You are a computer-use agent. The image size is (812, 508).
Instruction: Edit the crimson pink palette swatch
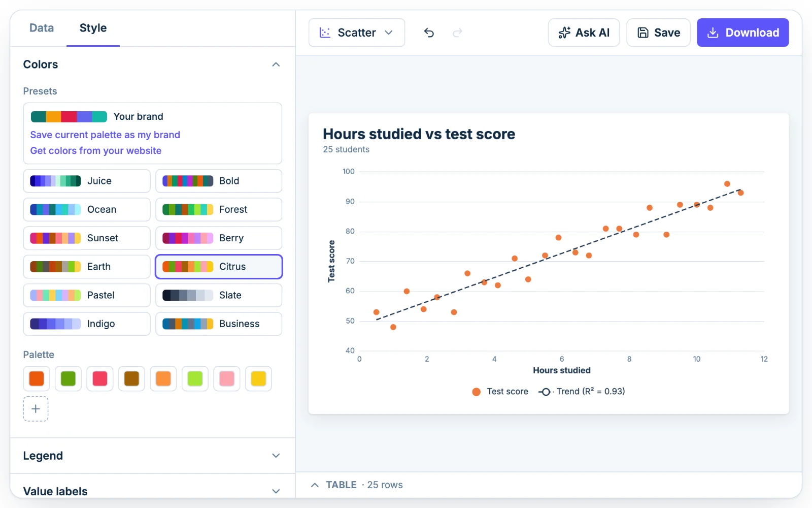(x=100, y=378)
